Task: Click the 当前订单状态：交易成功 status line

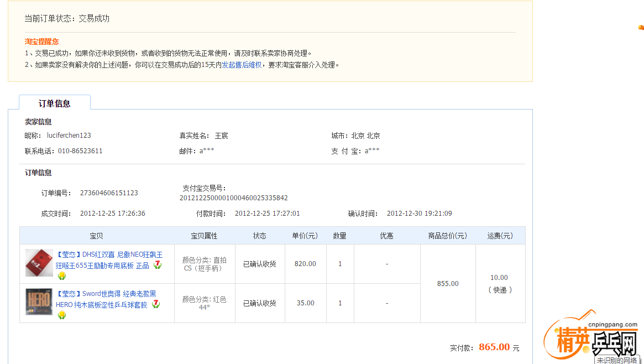Action: point(67,18)
